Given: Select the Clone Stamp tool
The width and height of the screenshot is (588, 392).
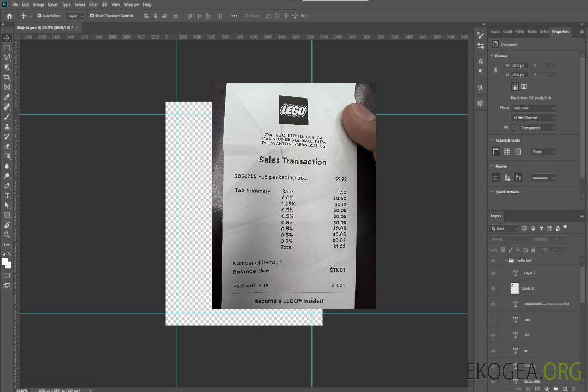Looking at the screenshot, I should (7, 126).
